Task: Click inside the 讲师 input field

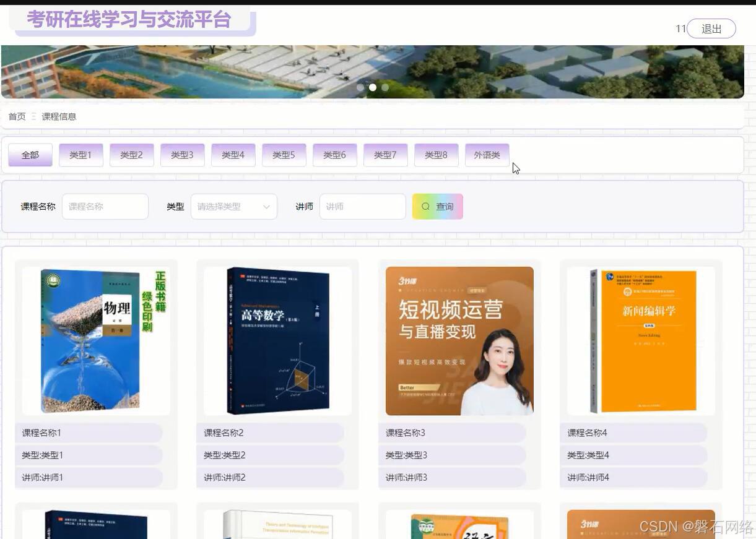Action: tap(362, 206)
